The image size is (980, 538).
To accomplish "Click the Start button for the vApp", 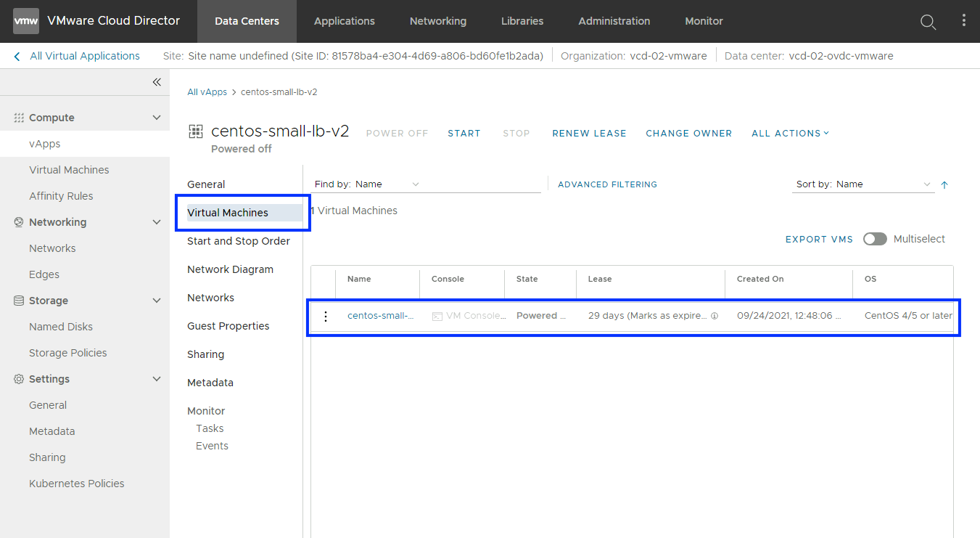I will coord(464,133).
